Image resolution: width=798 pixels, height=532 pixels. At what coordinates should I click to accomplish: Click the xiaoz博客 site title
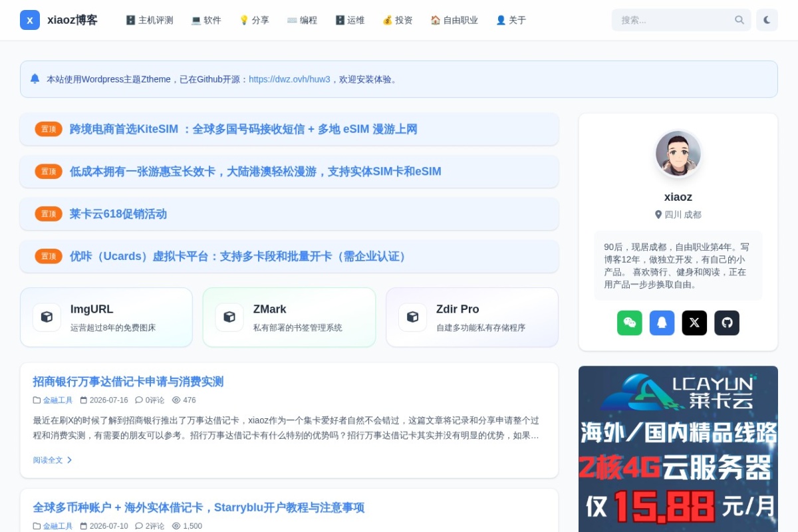(72, 20)
